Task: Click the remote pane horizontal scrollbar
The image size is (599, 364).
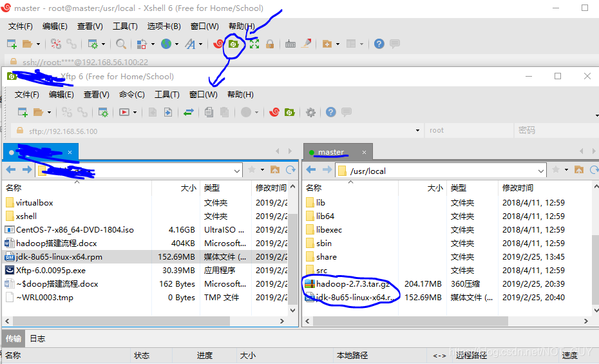Action: click(x=410, y=321)
